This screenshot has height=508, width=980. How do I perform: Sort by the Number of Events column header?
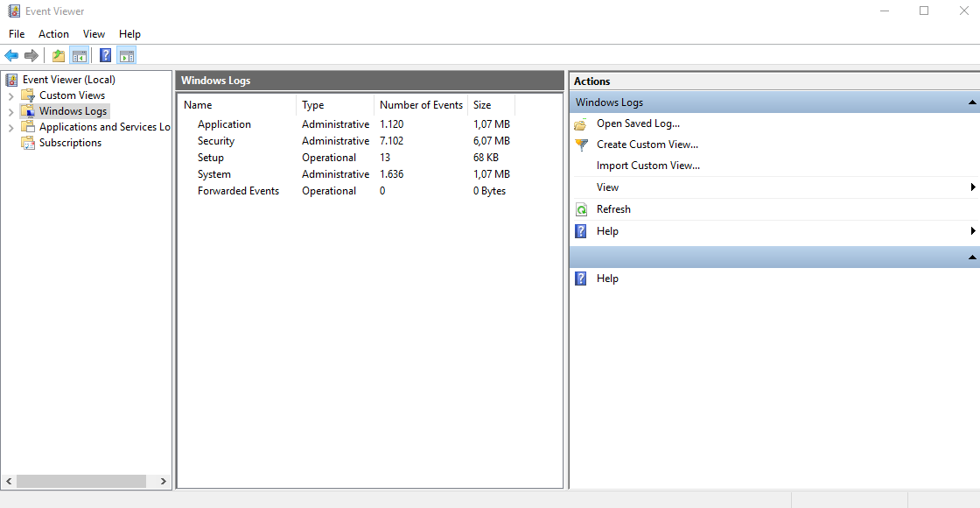coord(421,105)
